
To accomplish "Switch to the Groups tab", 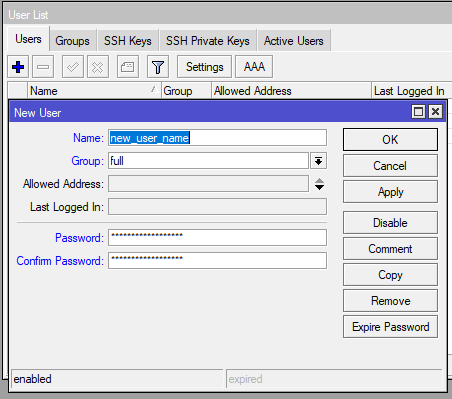I will tap(72, 41).
